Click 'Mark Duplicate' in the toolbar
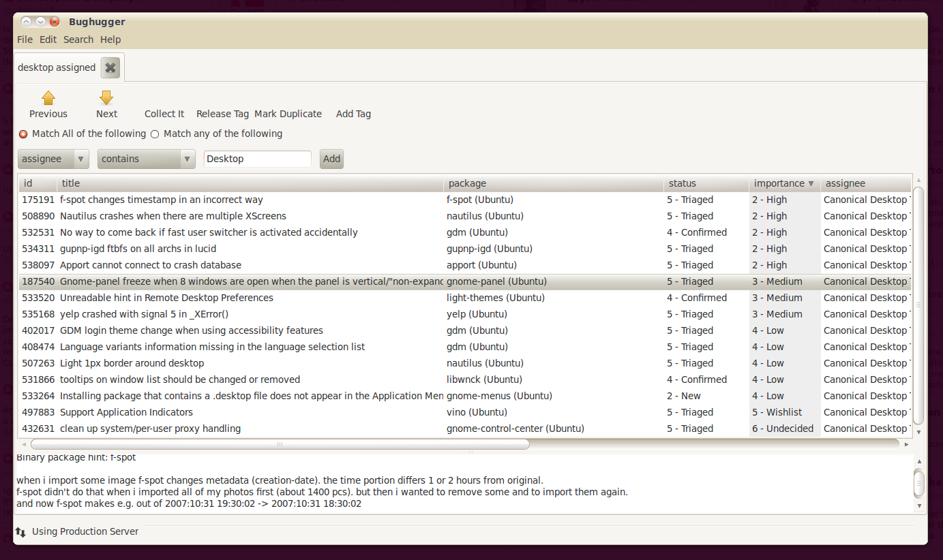 (288, 114)
